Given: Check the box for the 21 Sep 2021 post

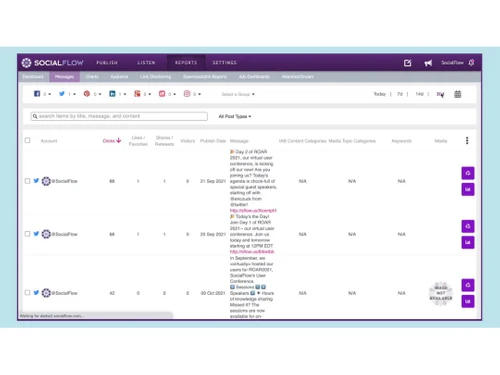Looking at the screenshot, I should (x=28, y=181).
